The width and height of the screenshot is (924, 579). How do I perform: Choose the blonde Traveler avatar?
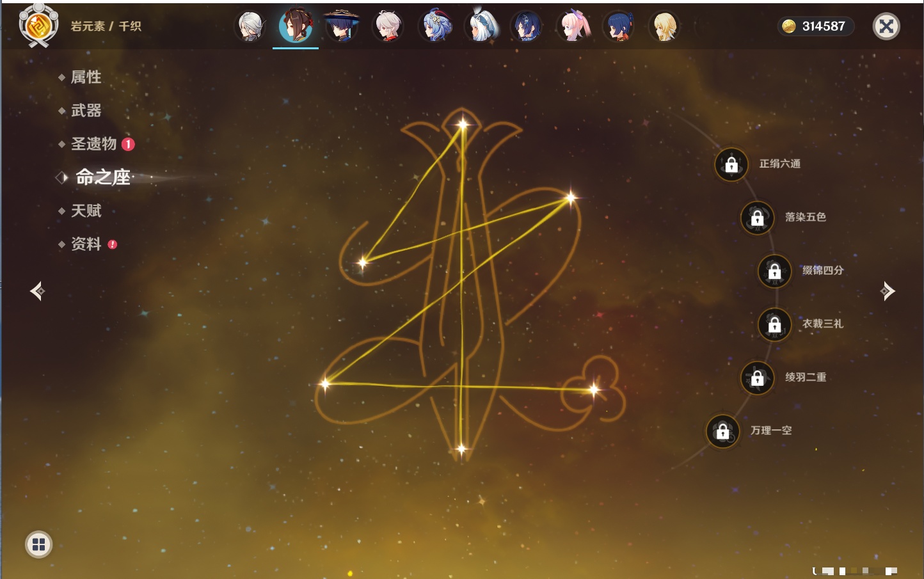(x=665, y=26)
